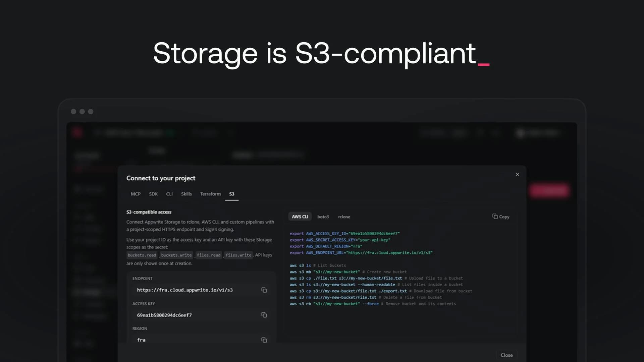644x362 pixels.
Task: Show the AWS CLI code sample
Action: (300, 217)
